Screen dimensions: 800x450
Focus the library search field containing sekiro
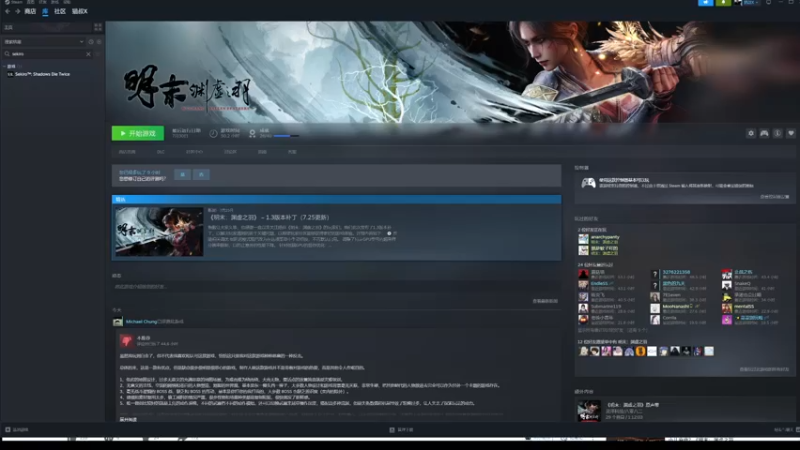pyautogui.click(x=47, y=54)
